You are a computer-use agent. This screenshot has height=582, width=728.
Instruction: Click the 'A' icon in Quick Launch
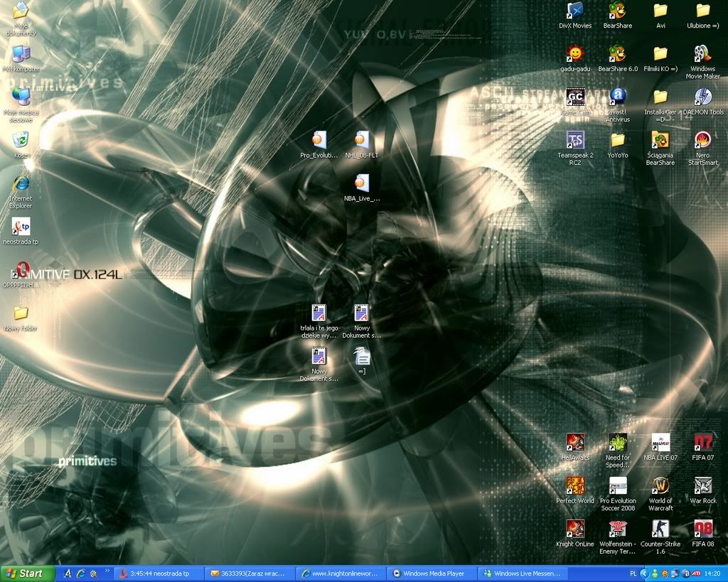pyautogui.click(x=68, y=573)
